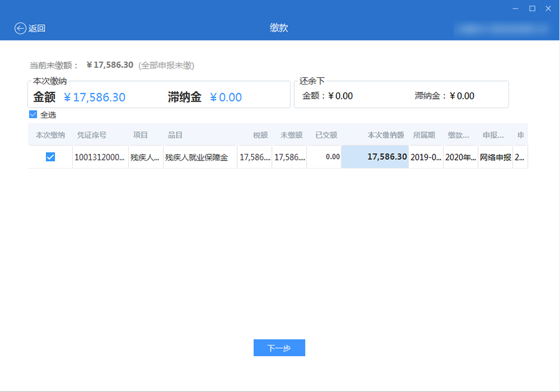Uncheck the 残疾人就业保障金 row checkbox
Viewport: 560px width, 392px height.
point(50,157)
